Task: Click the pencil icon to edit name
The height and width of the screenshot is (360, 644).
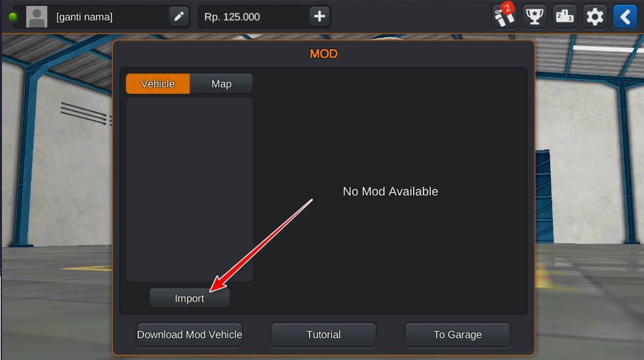Action: pyautogui.click(x=178, y=17)
